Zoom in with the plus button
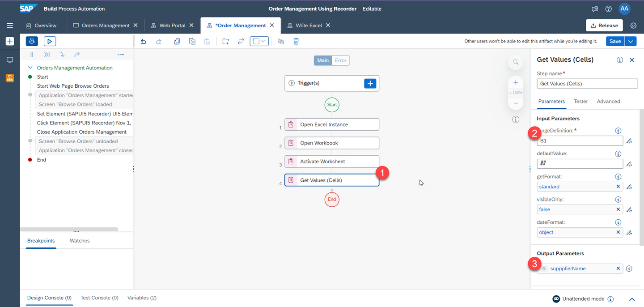The height and width of the screenshot is (307, 644). (x=516, y=82)
